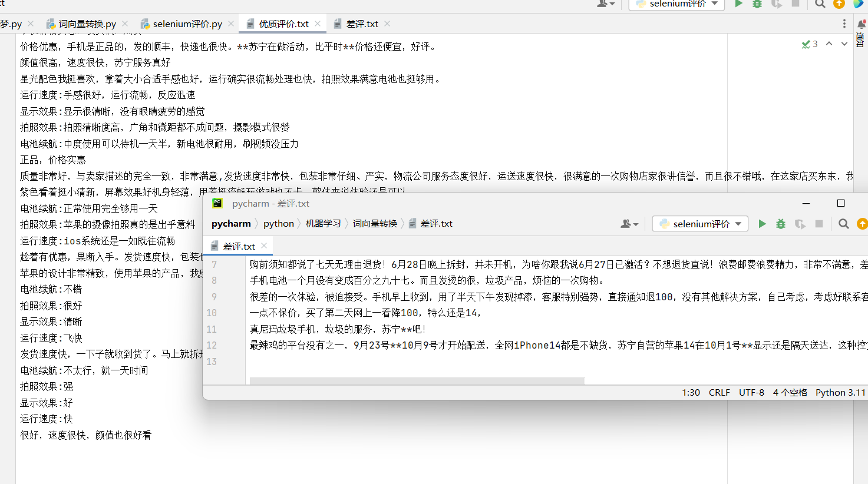Change line separator CRLF in status bar

pos(719,393)
